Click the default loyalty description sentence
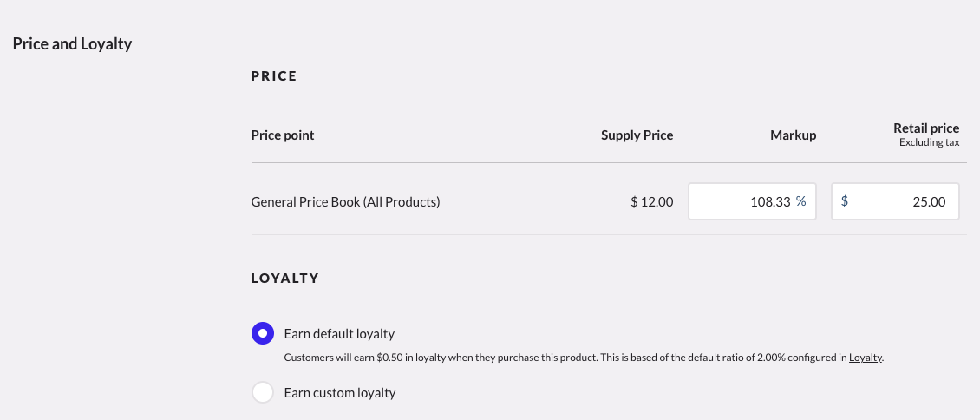This screenshot has width=980, height=420. click(564, 358)
